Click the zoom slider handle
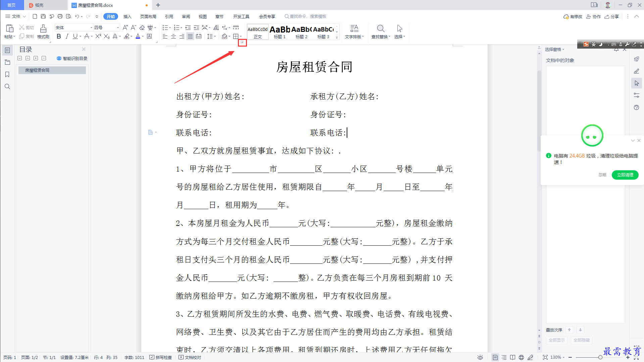The height and width of the screenshot is (362, 644). (600, 357)
